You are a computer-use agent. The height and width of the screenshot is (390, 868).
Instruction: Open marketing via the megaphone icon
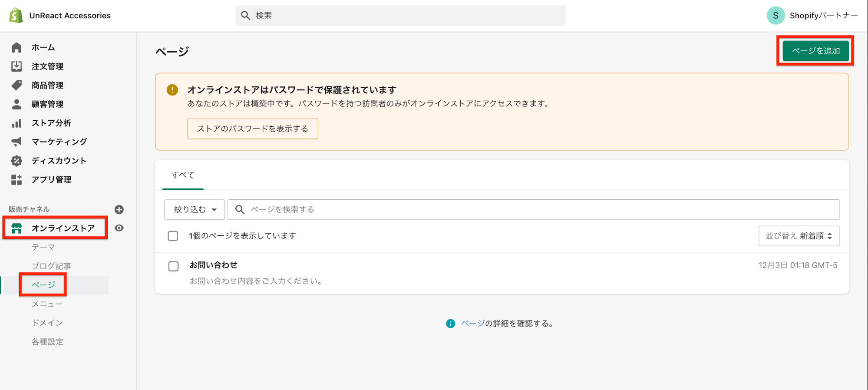coord(17,142)
